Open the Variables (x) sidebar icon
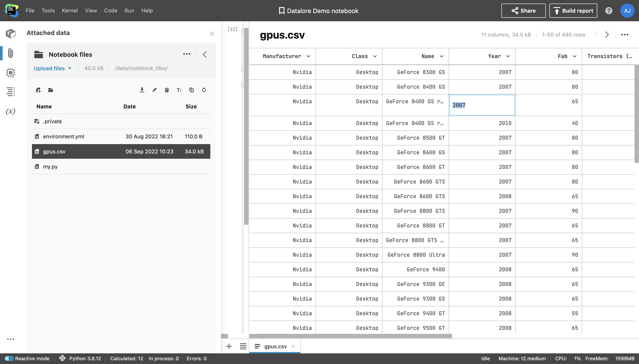Viewport: 639px width, 364px height. [x=10, y=111]
